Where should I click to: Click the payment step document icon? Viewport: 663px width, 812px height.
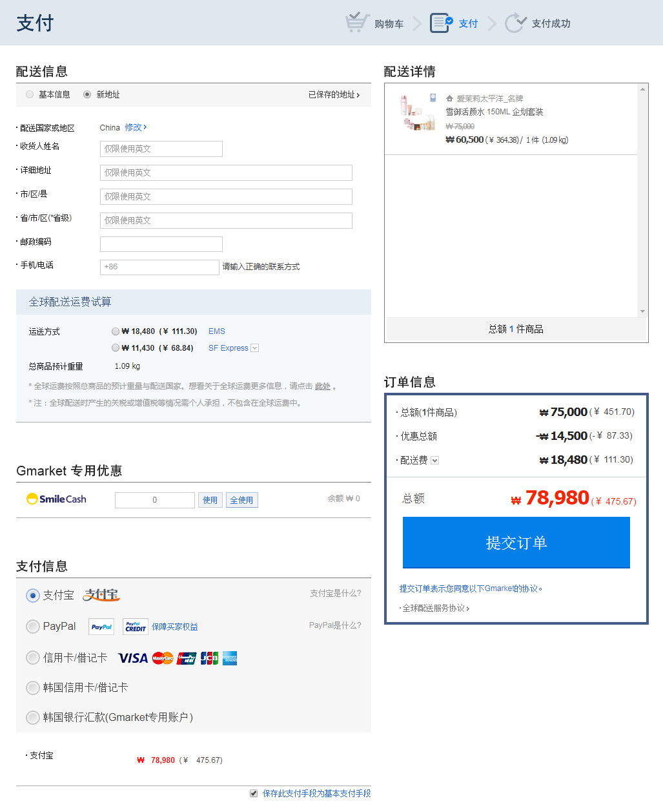442,23
